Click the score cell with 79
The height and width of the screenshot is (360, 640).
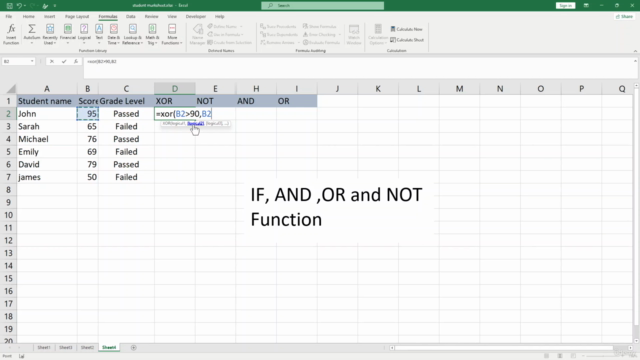pyautogui.click(x=87, y=164)
